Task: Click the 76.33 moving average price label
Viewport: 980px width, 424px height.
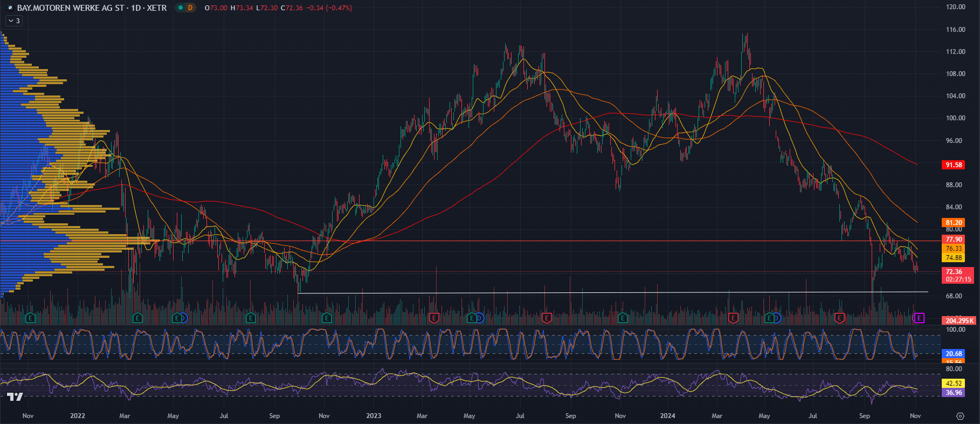Action: (x=954, y=248)
